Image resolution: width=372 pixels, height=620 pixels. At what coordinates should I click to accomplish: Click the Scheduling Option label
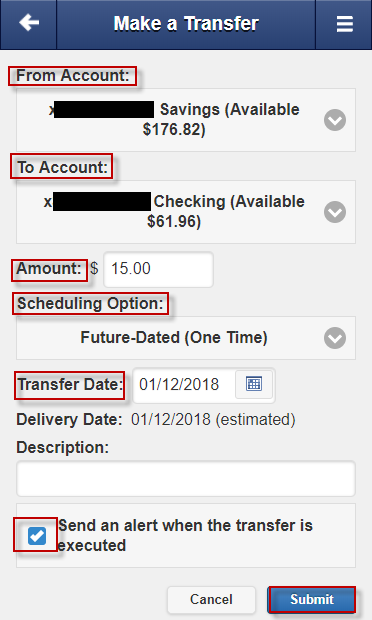pos(90,304)
